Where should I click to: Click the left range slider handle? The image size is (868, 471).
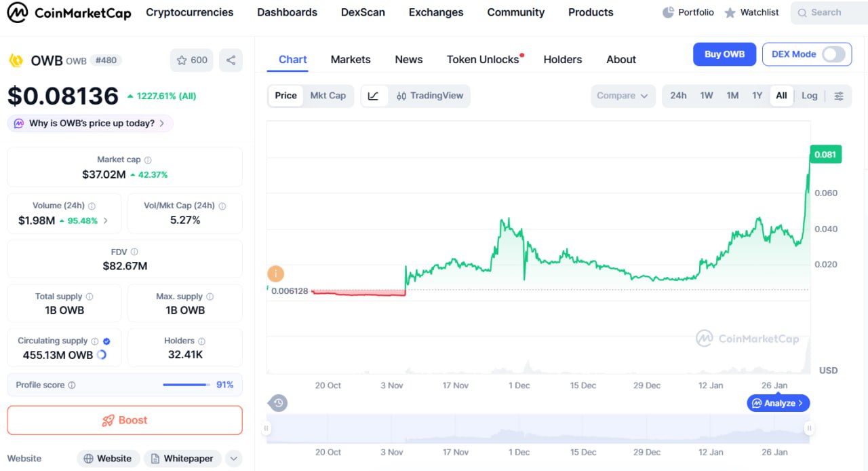(x=267, y=428)
